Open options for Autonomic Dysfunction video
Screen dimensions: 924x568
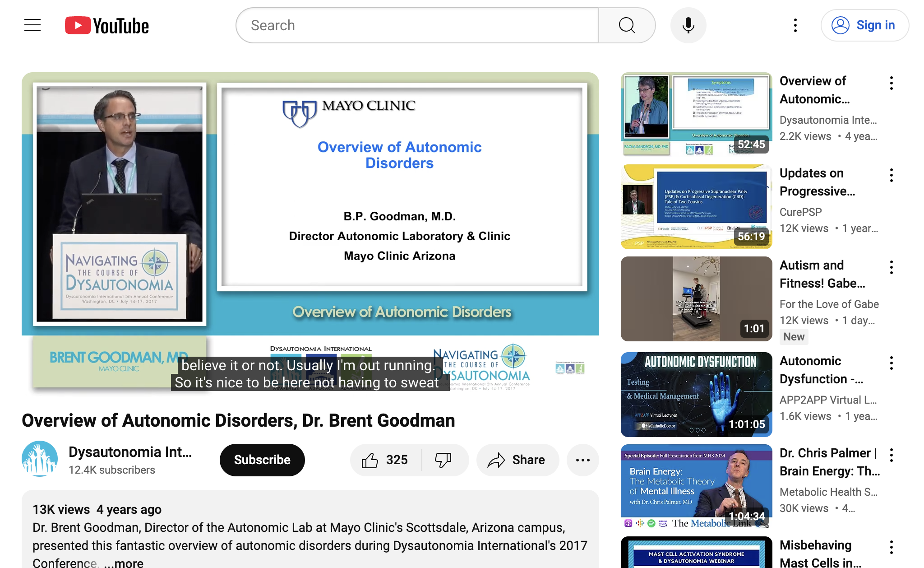click(x=891, y=363)
